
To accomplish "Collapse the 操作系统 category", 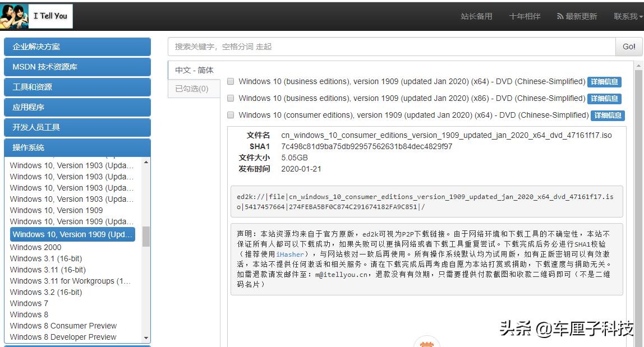I will tap(77, 147).
